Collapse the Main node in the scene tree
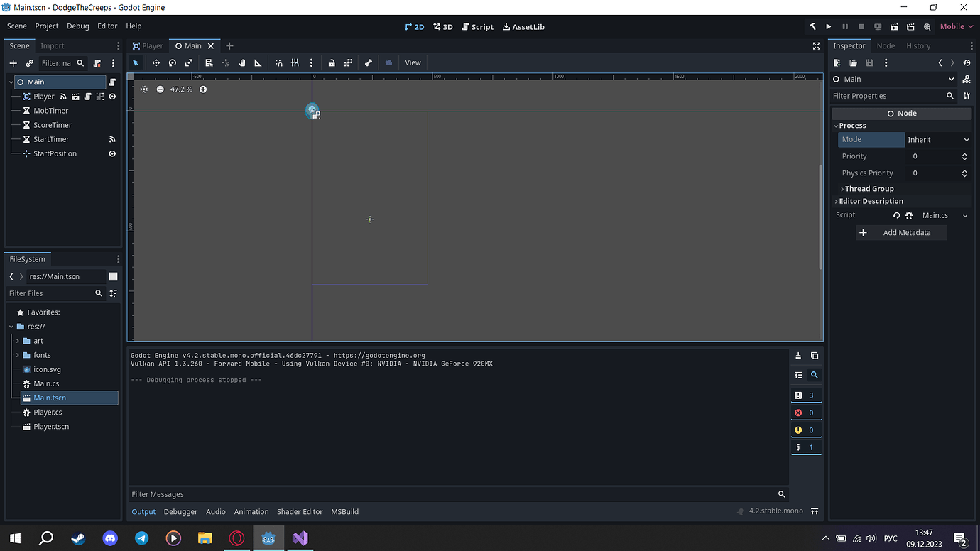The height and width of the screenshot is (551, 980). [11, 82]
